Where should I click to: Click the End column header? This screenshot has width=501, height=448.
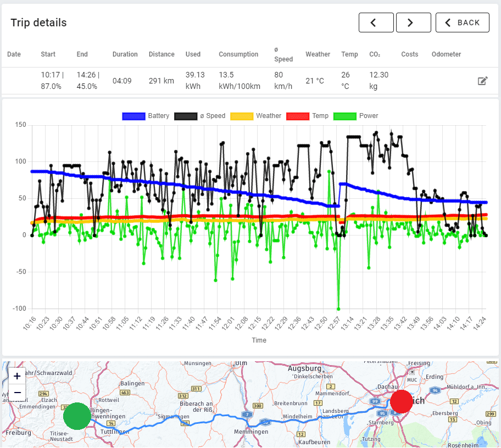(x=82, y=54)
